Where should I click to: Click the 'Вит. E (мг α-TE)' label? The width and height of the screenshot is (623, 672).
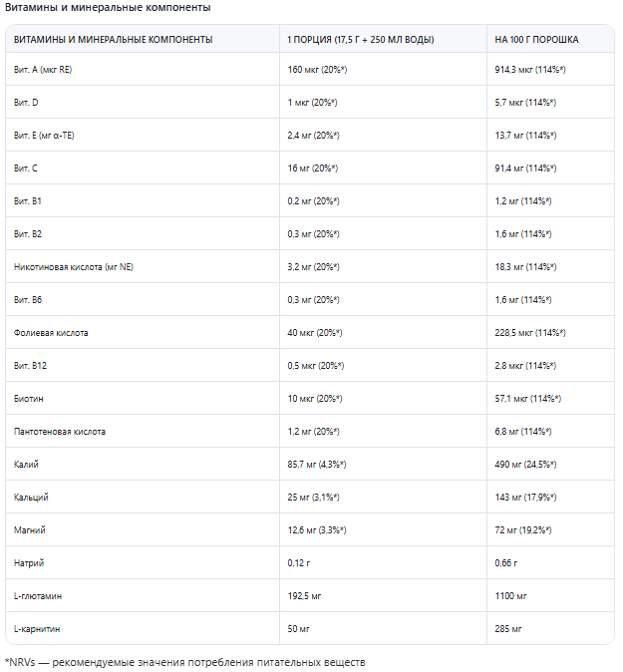click(x=44, y=136)
